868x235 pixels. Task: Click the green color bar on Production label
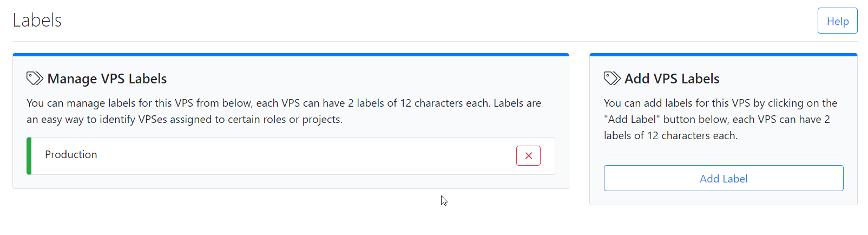[29, 156]
